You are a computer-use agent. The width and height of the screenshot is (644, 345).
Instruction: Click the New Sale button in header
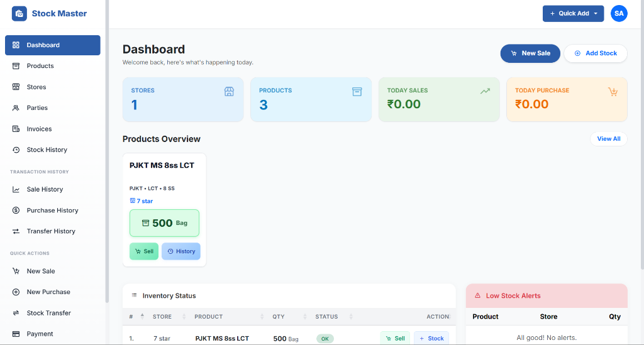(x=530, y=53)
